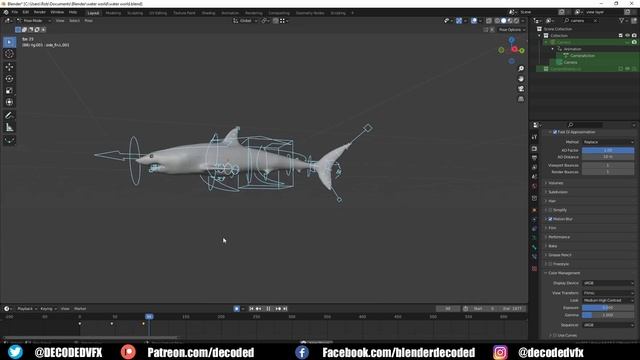Select solid viewport shading mode
Image resolution: width=640 pixels, height=360 pixels.
coord(504,21)
